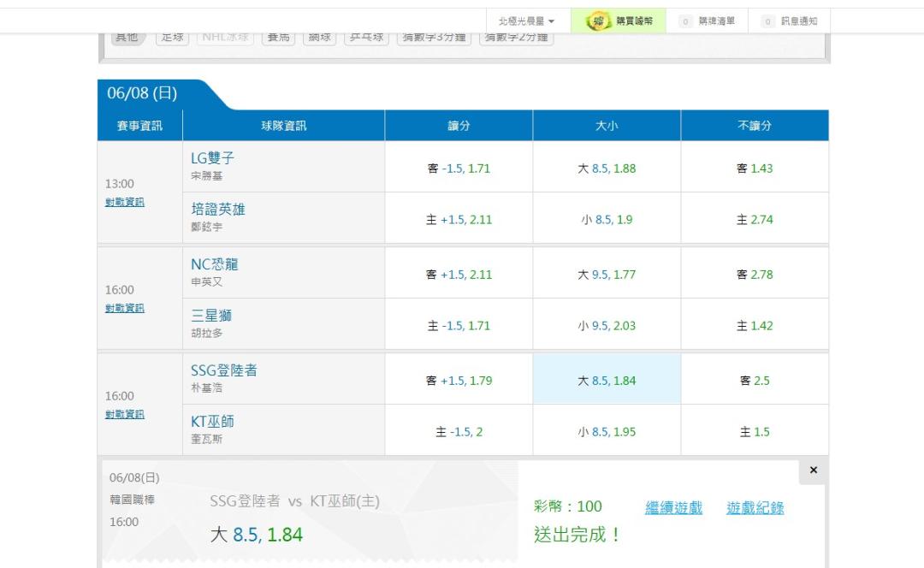Open the 北極光晨星 account dropdown
924x568 pixels.
[527, 21]
